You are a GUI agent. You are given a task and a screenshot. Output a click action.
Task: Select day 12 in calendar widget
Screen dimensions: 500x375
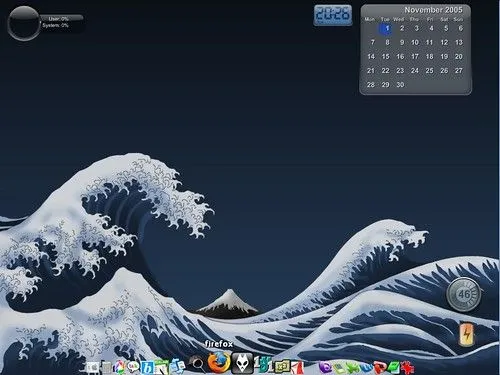[x=444, y=42]
